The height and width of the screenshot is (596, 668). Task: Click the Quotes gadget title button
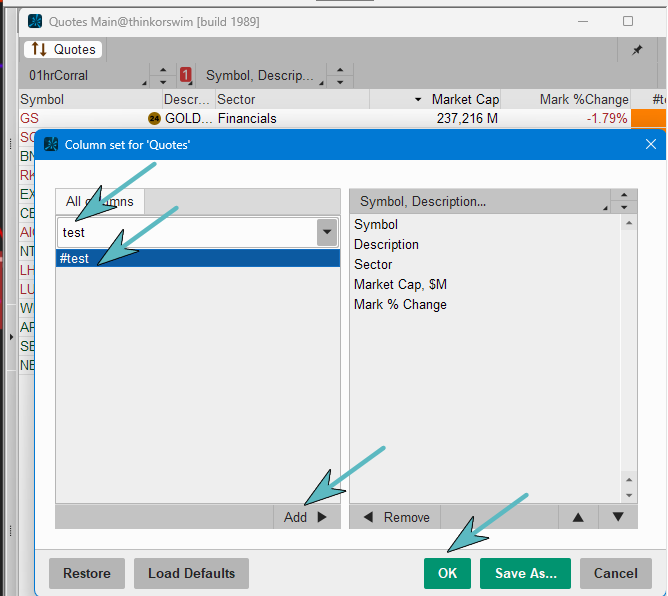pos(63,49)
